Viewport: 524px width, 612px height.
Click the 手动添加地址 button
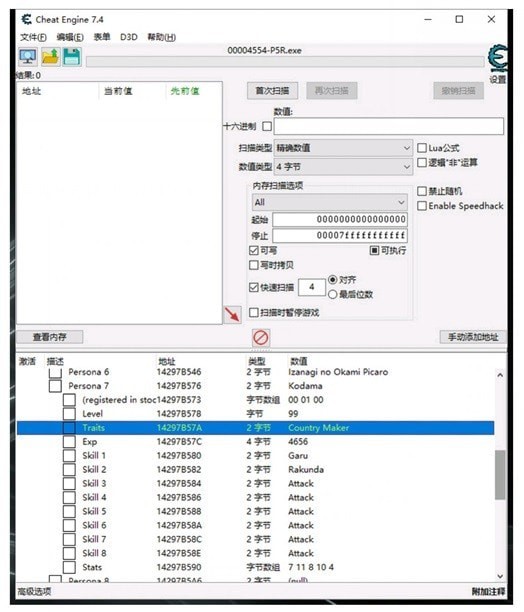(473, 337)
